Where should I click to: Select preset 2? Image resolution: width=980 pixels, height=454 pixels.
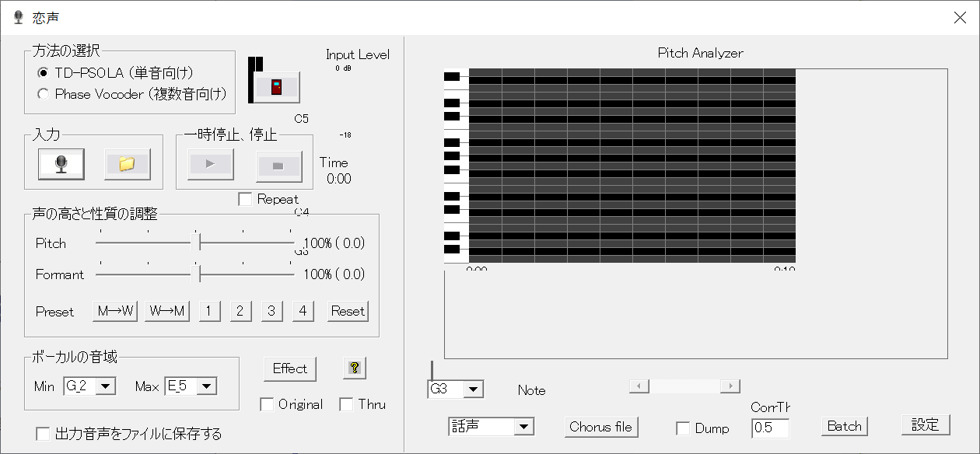240,311
